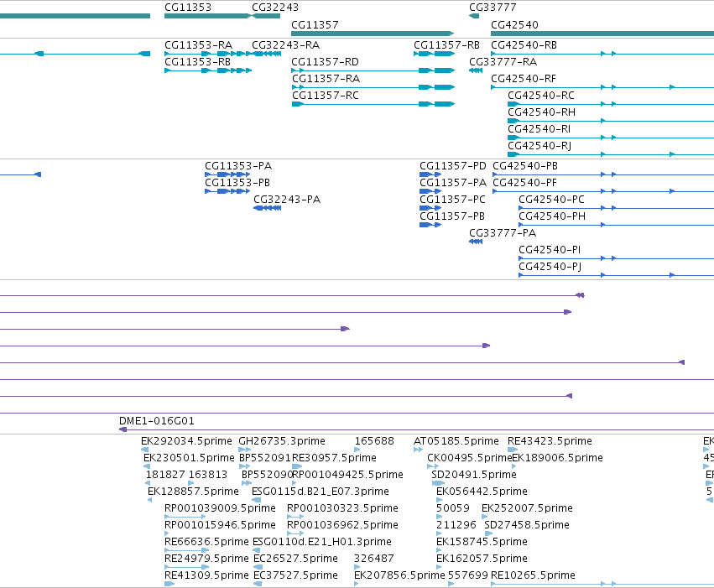
Task: Select EST RP001049425.5prime
Action: pos(348,475)
